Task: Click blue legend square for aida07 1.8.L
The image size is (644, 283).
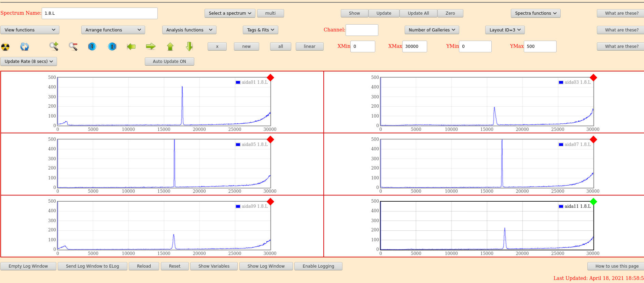Action: tap(561, 145)
